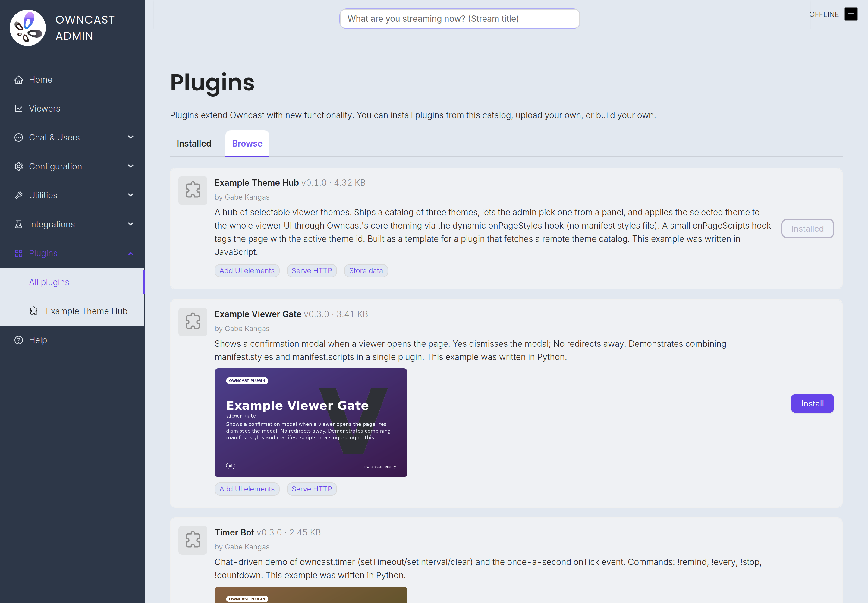The height and width of the screenshot is (603, 868).
Task: Click the Utilities wrench icon
Action: click(x=18, y=195)
